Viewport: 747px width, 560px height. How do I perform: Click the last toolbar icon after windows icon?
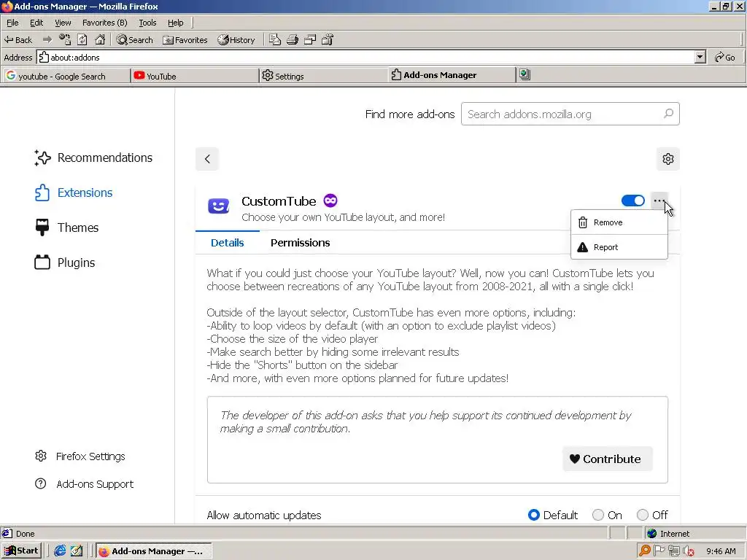tap(328, 39)
